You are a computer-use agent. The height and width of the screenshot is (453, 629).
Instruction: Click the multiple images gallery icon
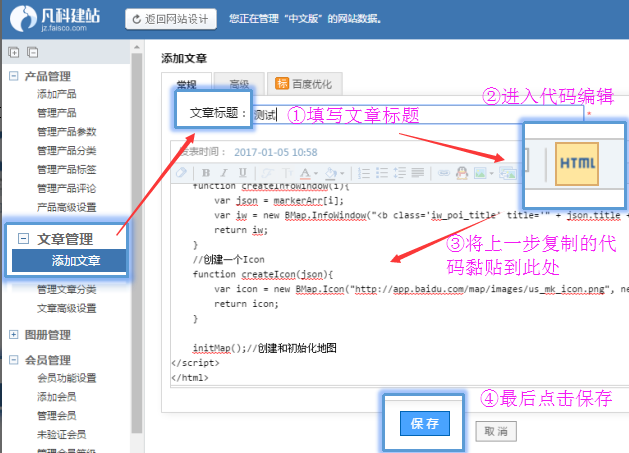click(508, 173)
